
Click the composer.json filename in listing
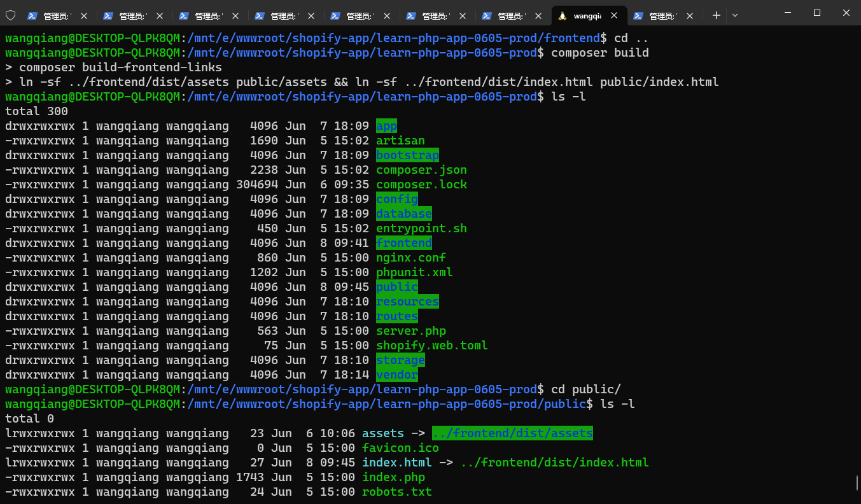(421, 170)
